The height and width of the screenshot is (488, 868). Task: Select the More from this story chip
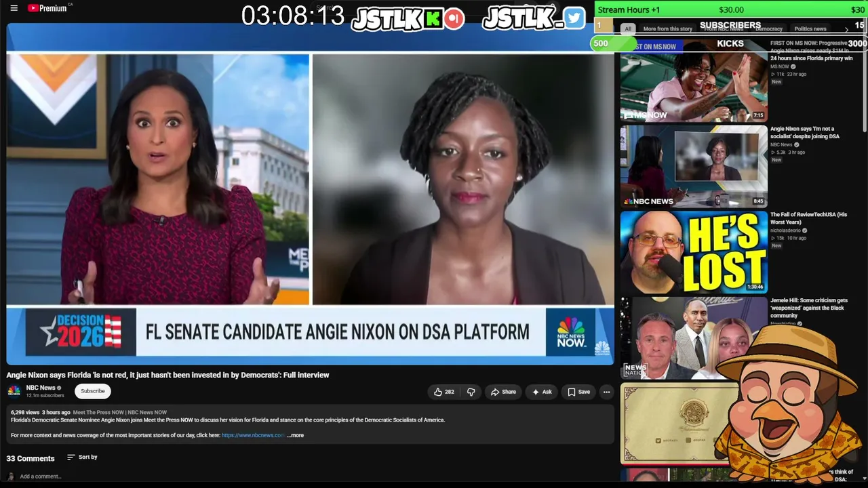tap(667, 29)
